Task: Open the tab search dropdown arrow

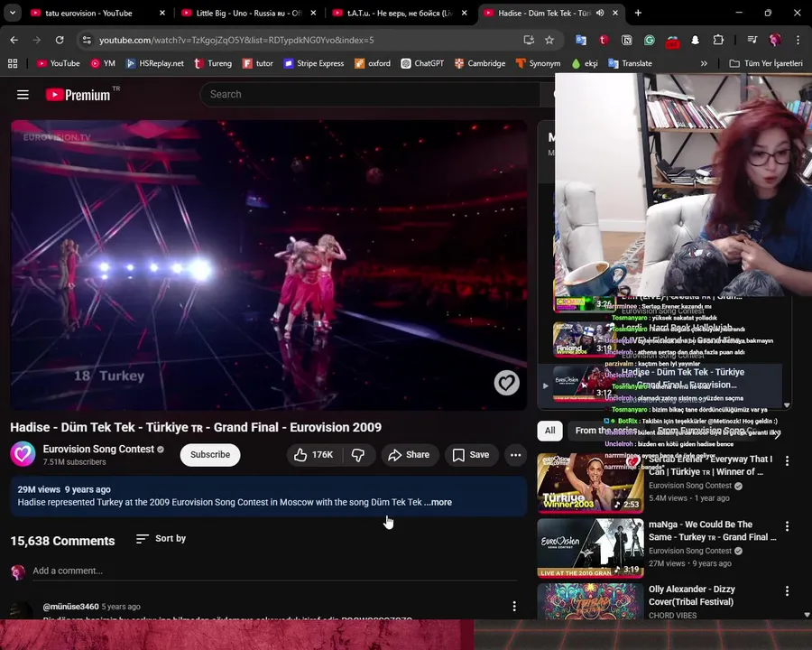Action: [x=13, y=13]
